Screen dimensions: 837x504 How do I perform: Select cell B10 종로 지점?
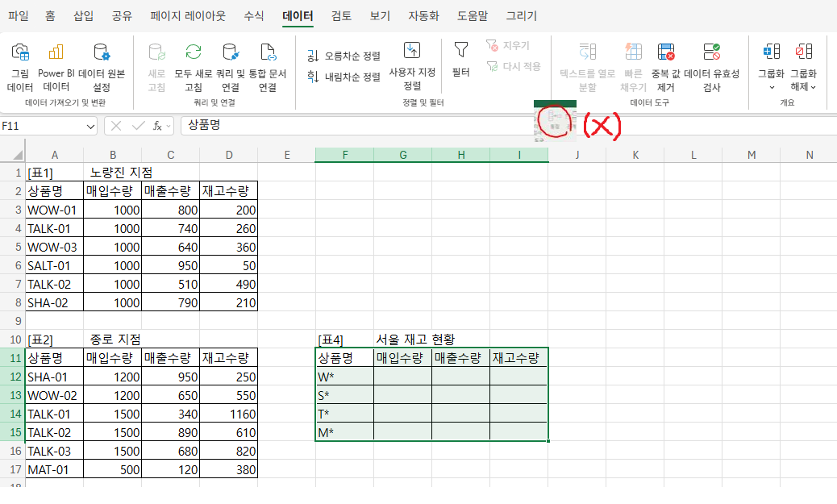[113, 339]
